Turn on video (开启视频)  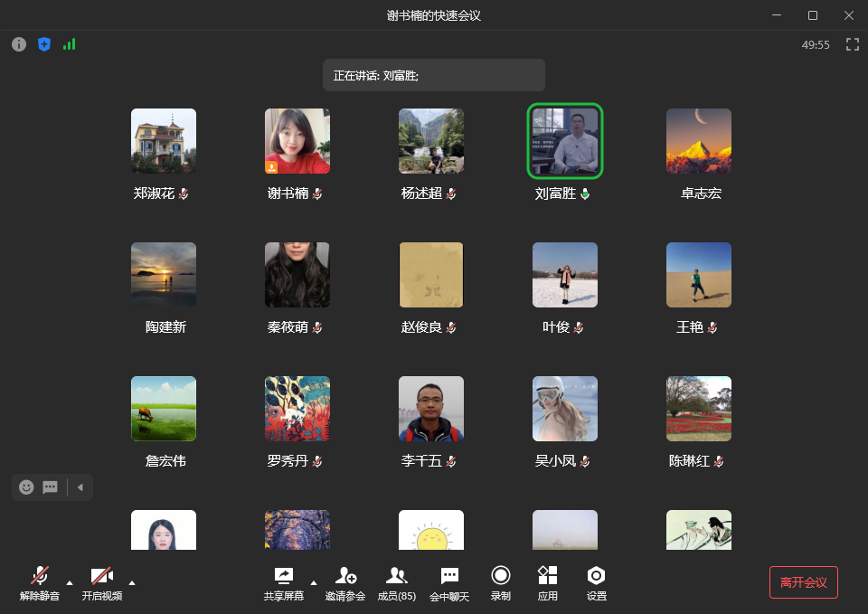coord(102,583)
